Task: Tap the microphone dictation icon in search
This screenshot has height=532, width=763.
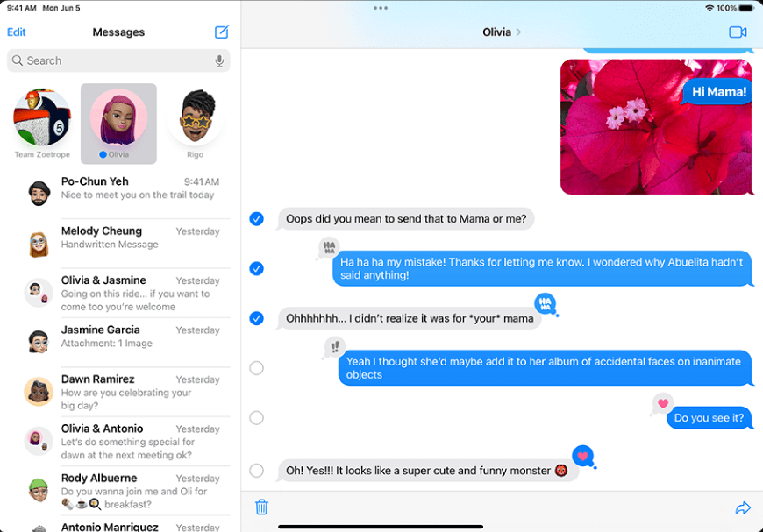Action: [219, 60]
